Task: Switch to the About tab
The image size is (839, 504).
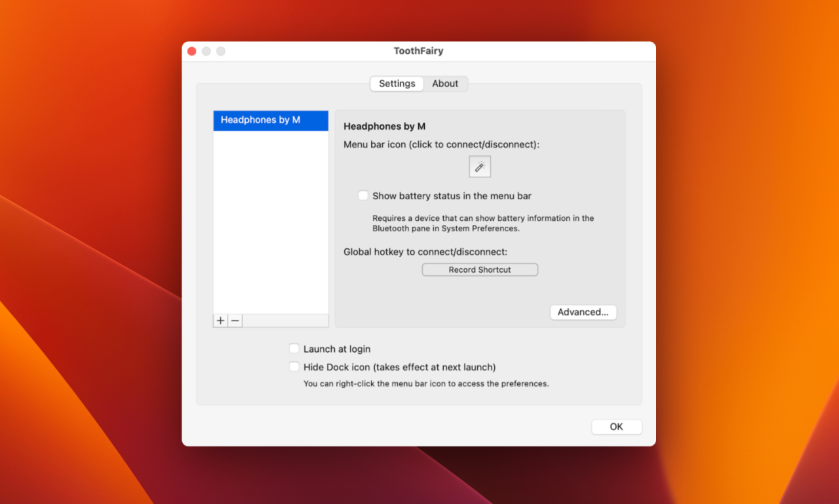Action: tap(445, 84)
